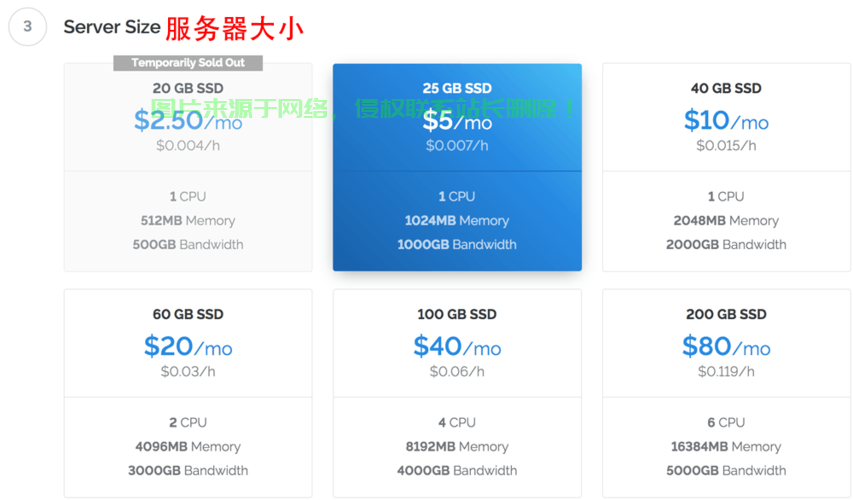Choose the 200 GB SSD $80/mo plan
This screenshot has width=853, height=500.
click(x=726, y=345)
